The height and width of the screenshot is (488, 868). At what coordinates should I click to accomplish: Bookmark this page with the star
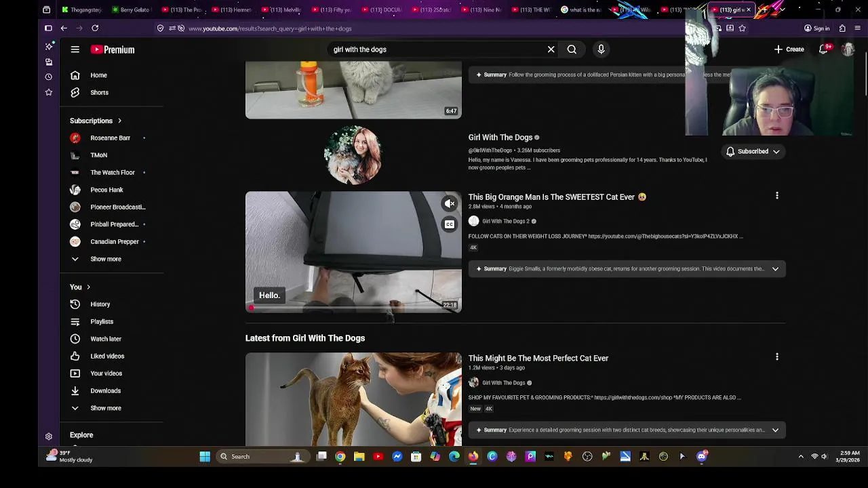point(743,28)
